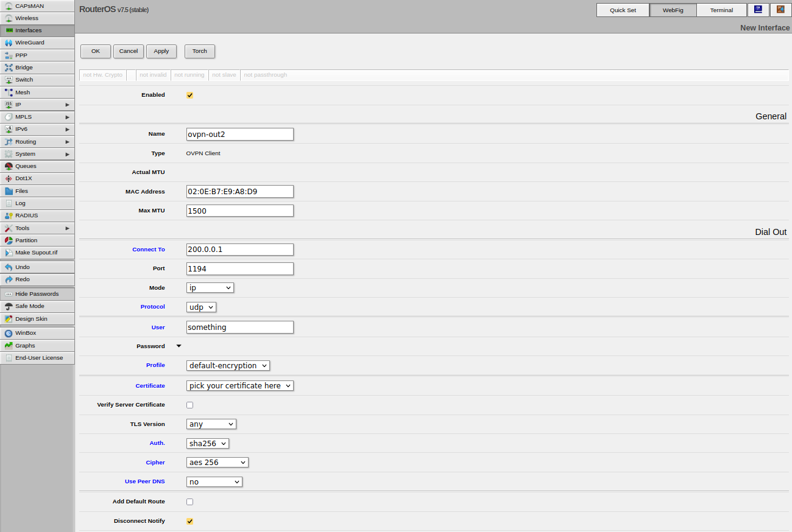The height and width of the screenshot is (532, 792).
Task: Click the Design Skin icon
Action: coord(9,319)
